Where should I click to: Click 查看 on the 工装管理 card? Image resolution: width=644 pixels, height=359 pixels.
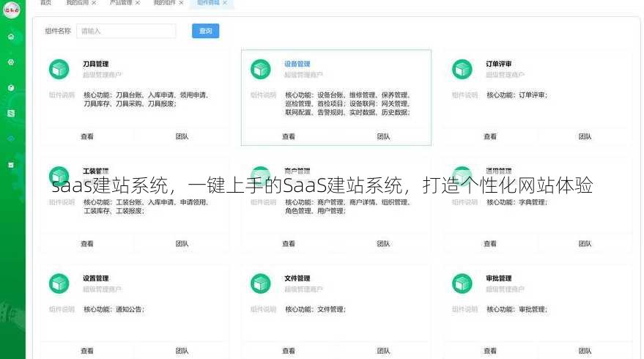coord(87,243)
